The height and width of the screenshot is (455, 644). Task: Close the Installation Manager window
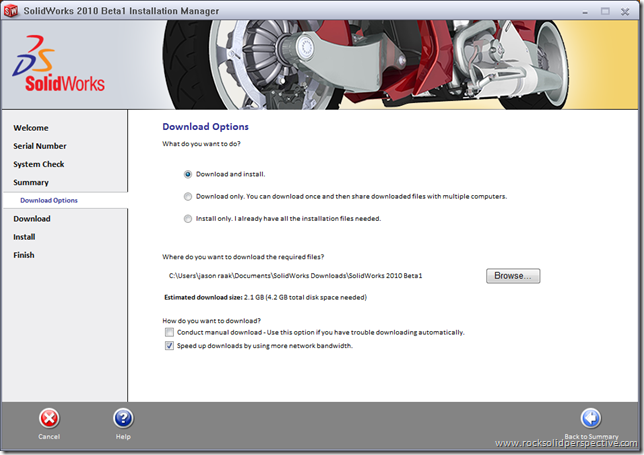(625, 11)
